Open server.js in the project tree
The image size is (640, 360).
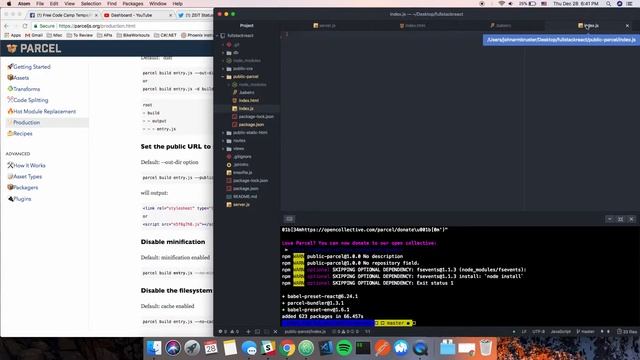click(x=241, y=204)
